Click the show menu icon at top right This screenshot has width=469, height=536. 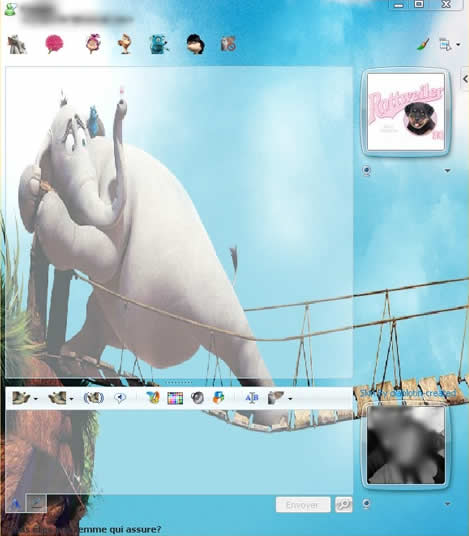point(445,44)
